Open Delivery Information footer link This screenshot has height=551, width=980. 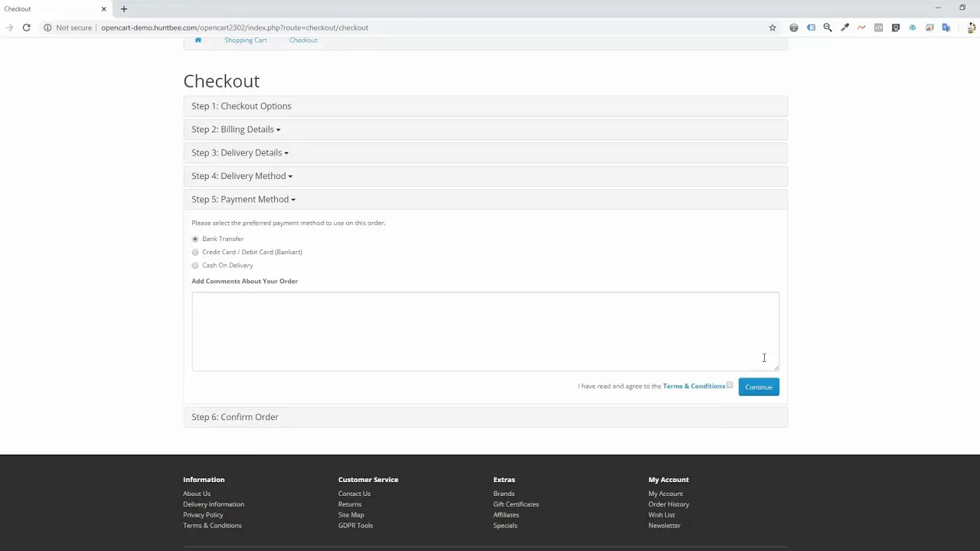214,504
